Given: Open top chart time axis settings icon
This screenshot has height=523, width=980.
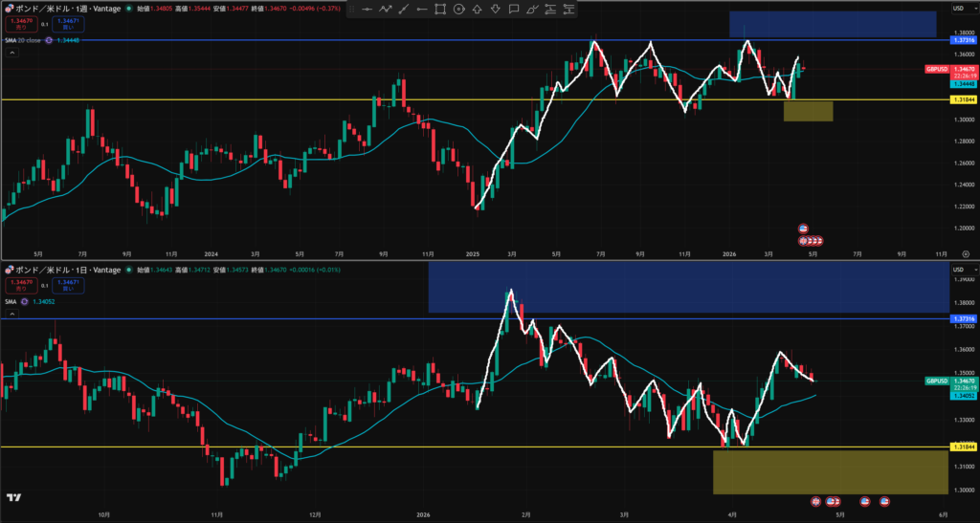Looking at the screenshot, I should [x=965, y=254].
